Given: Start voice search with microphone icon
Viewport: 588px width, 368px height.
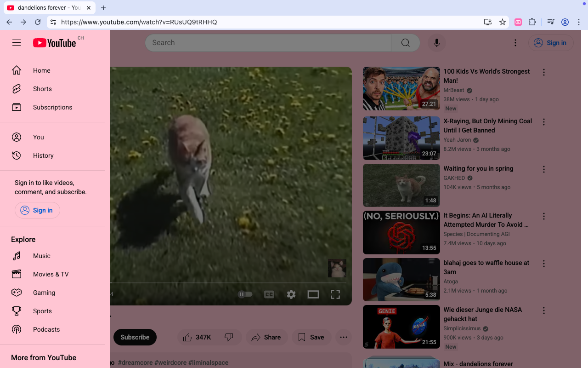Looking at the screenshot, I should coord(437,43).
